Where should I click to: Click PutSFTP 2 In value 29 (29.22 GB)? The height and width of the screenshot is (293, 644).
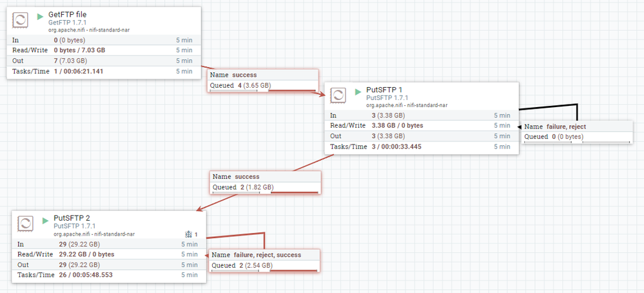[79, 244]
